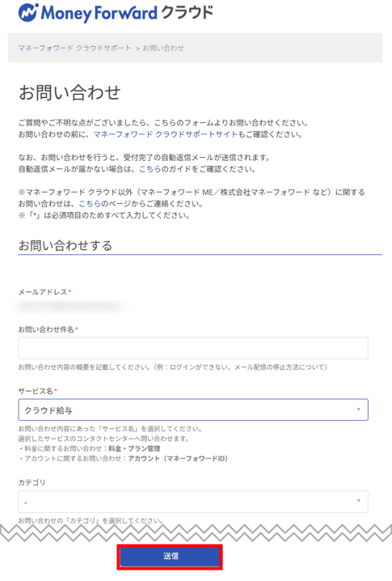
Task: Click the お問い合わせする section heading
Action: [65, 245]
